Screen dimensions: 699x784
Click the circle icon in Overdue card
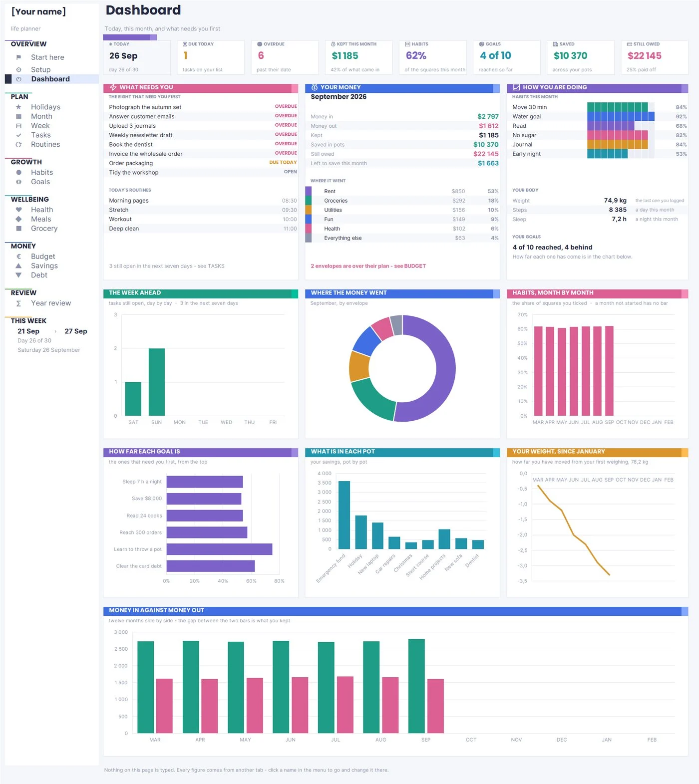[x=259, y=44]
